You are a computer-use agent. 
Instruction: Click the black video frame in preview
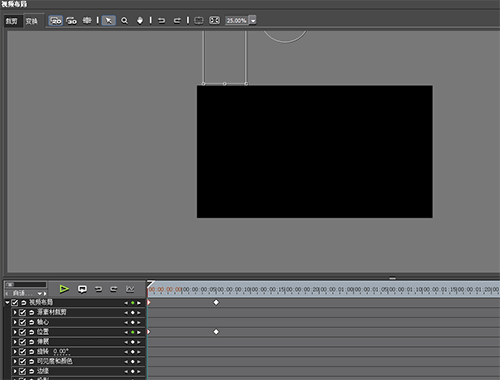pos(315,152)
